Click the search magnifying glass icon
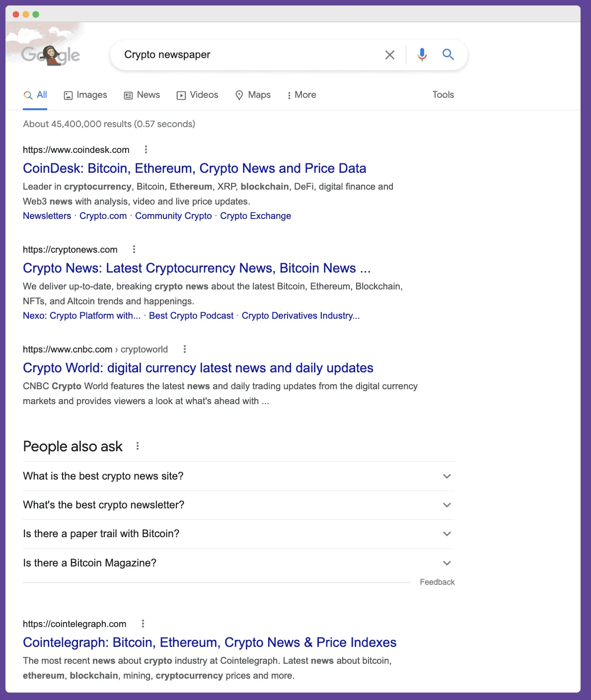The image size is (591, 700). coord(448,55)
